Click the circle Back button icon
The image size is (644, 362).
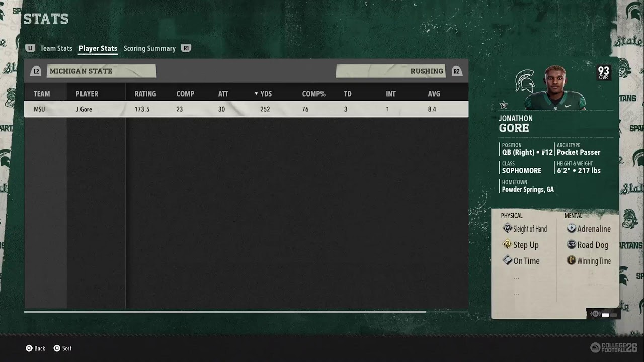pos(29,348)
